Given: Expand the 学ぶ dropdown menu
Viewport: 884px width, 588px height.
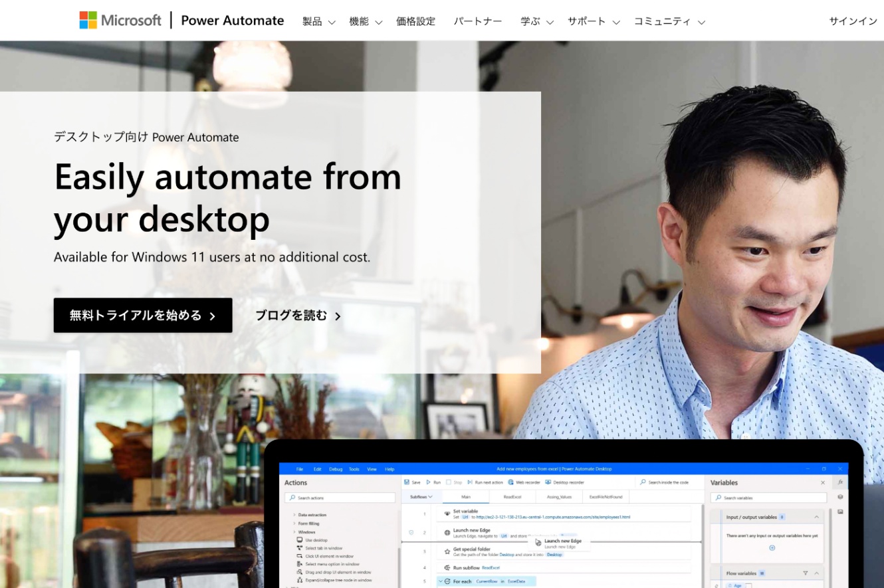Looking at the screenshot, I should (x=537, y=21).
